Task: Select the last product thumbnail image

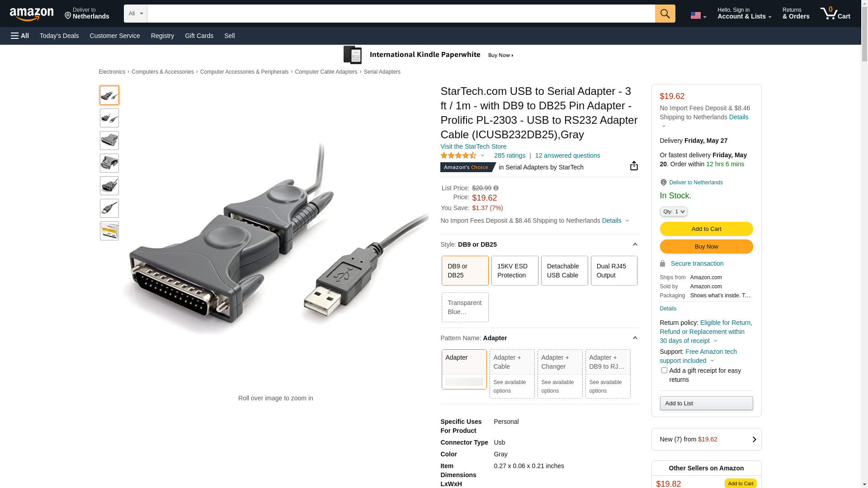Action: [109, 231]
